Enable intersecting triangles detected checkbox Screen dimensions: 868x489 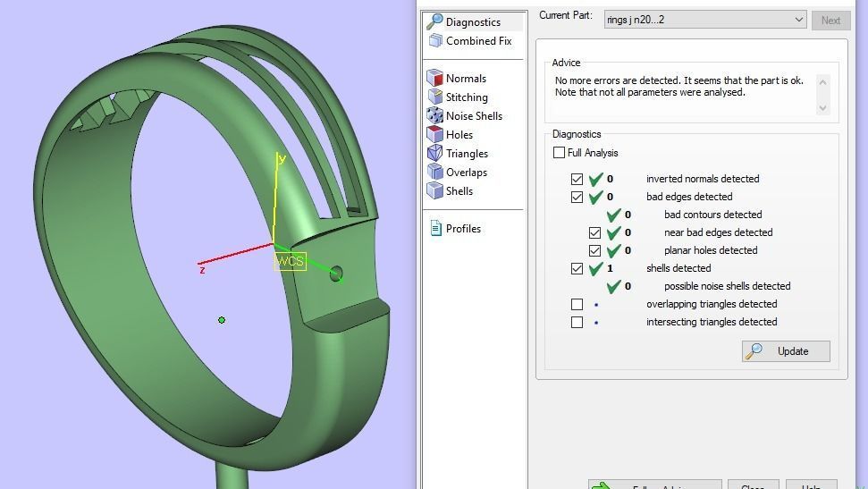(577, 322)
